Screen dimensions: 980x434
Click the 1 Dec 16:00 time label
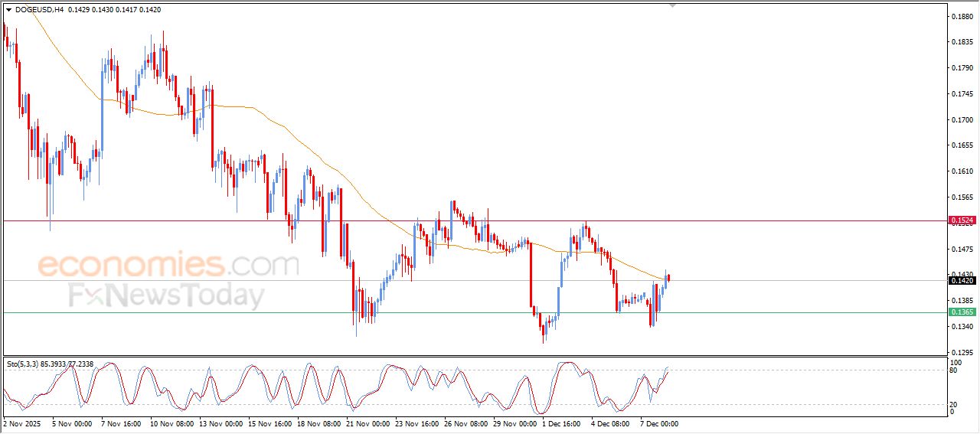563,423
